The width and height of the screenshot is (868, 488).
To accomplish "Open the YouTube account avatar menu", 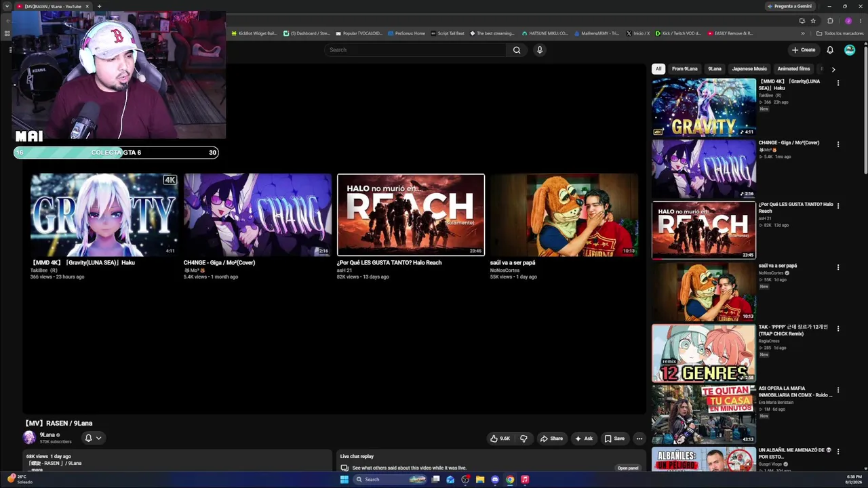I will coord(850,49).
